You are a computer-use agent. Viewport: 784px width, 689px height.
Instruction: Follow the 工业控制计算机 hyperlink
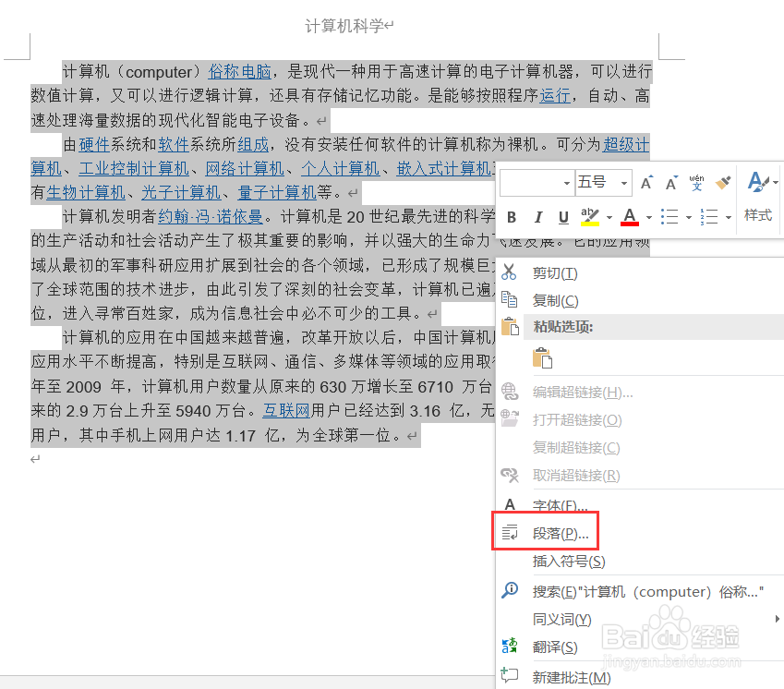134,169
